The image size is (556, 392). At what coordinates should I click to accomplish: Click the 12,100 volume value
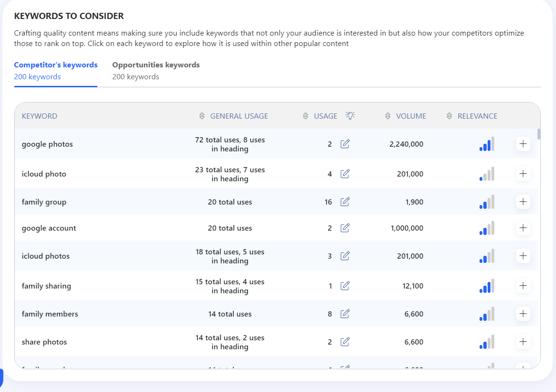coord(413,286)
